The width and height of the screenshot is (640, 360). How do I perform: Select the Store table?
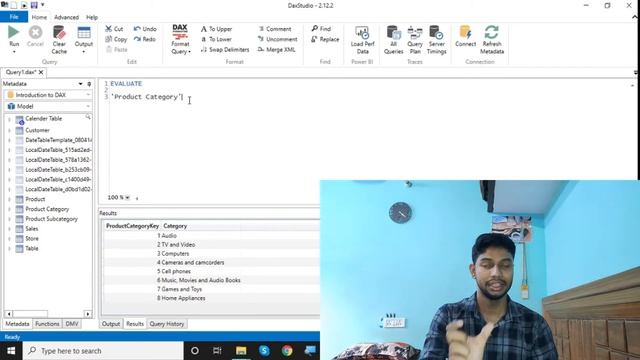coord(32,238)
